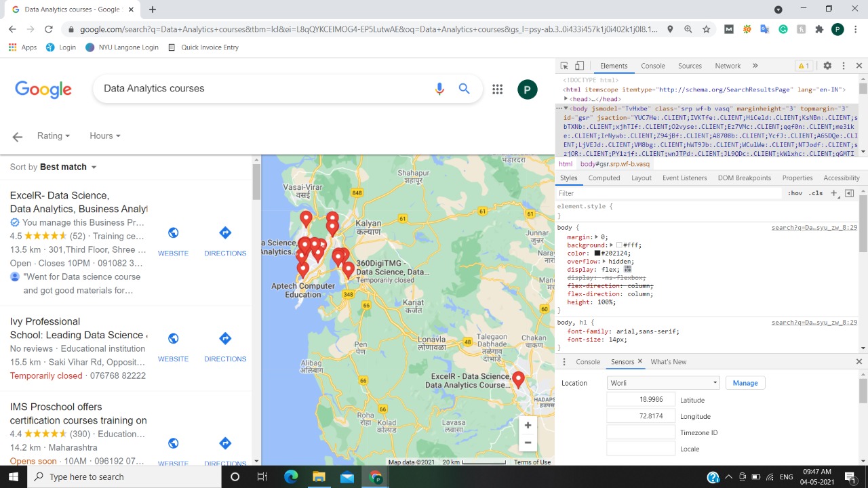The width and height of the screenshot is (868, 488).
Task: Open the drawer's kebab menu beside Console
Action: coord(564,362)
